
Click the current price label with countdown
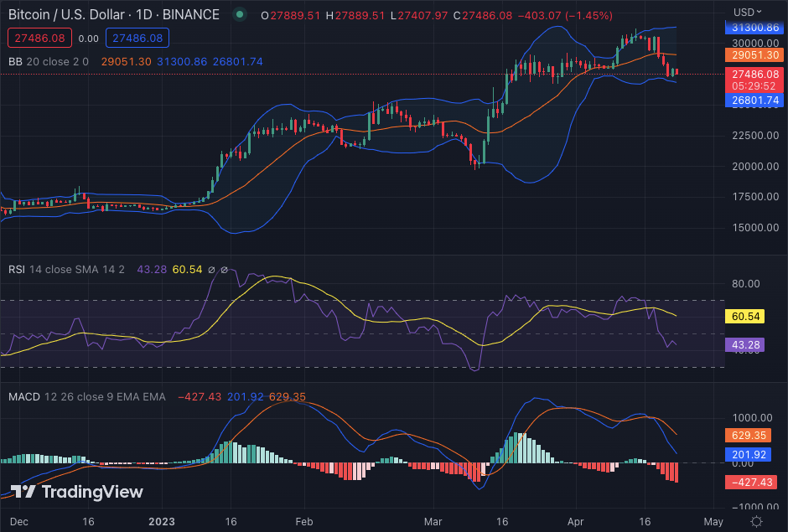(754, 80)
